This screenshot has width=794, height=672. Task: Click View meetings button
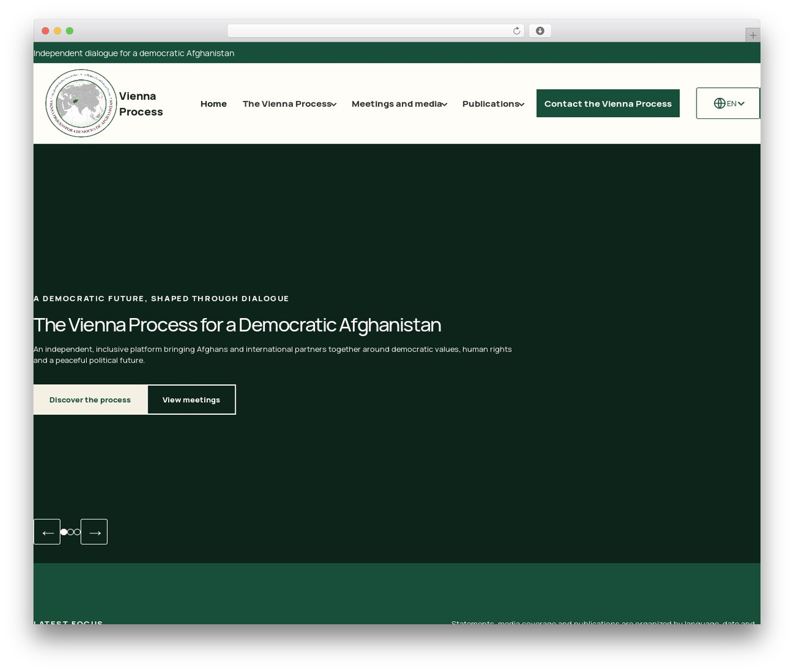tap(191, 400)
